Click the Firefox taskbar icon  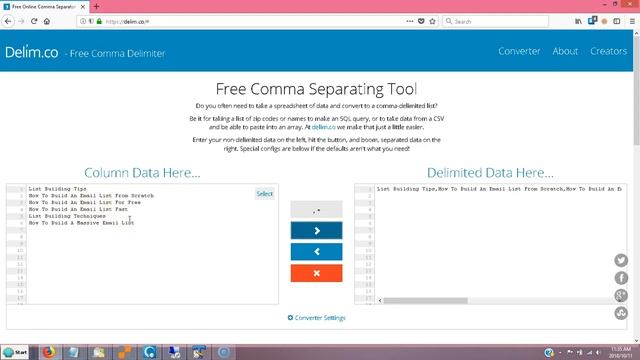(49, 352)
